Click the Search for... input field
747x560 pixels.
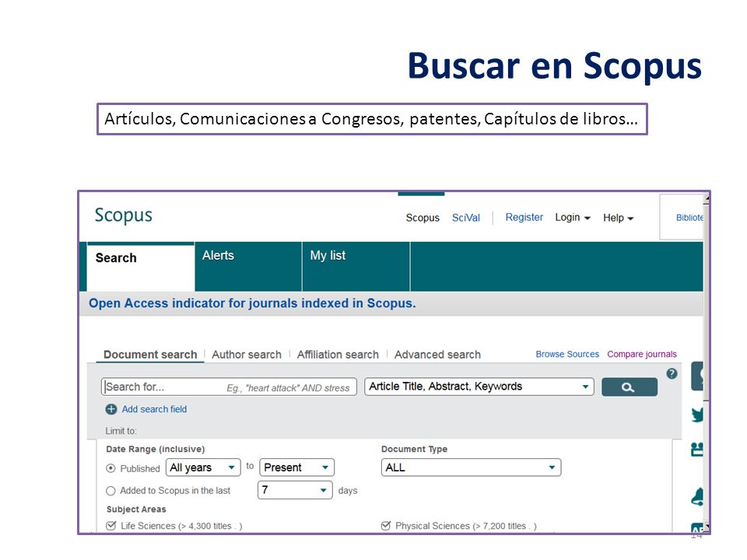pos(229,387)
